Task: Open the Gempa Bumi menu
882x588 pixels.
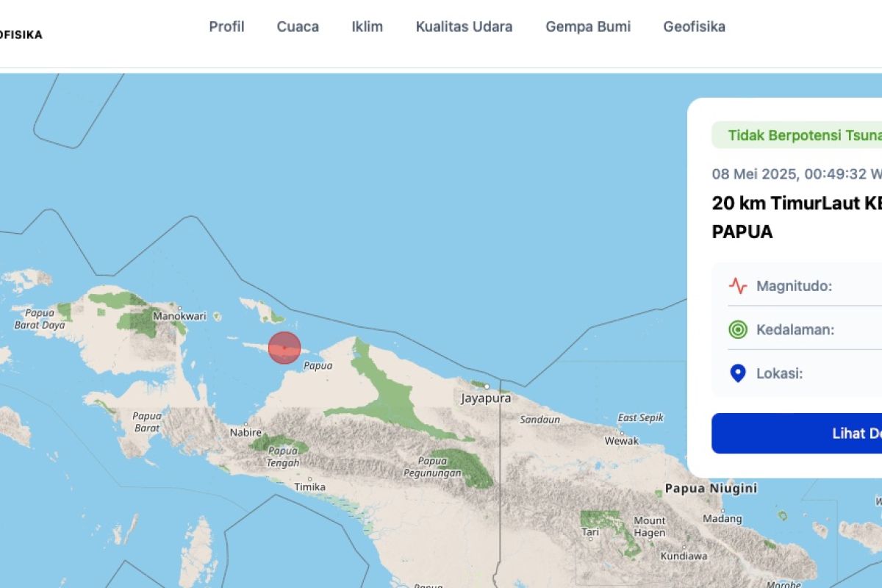Action: pos(588,27)
